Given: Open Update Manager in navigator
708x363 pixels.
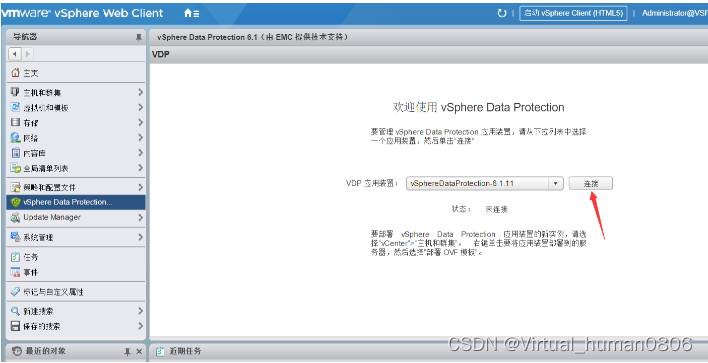Looking at the screenshot, I should [x=76, y=217].
